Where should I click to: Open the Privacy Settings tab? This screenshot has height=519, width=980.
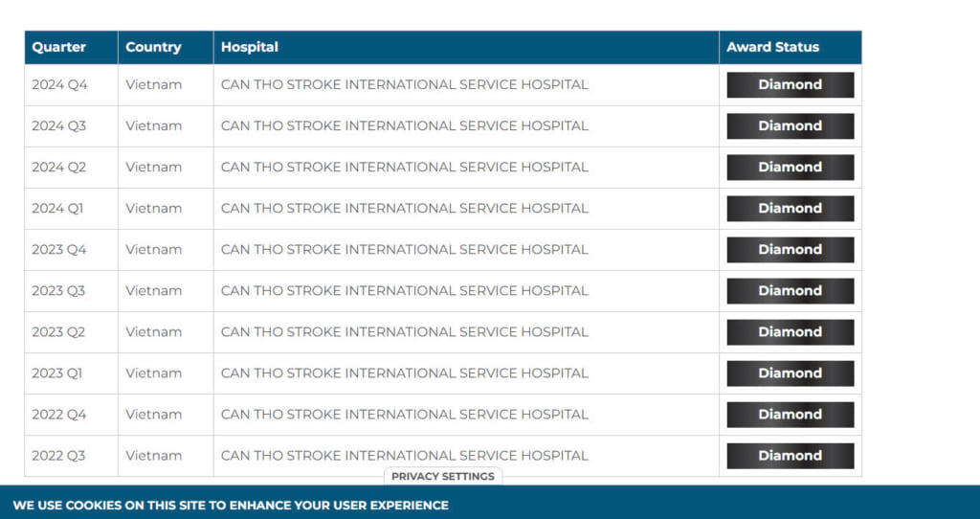click(442, 476)
